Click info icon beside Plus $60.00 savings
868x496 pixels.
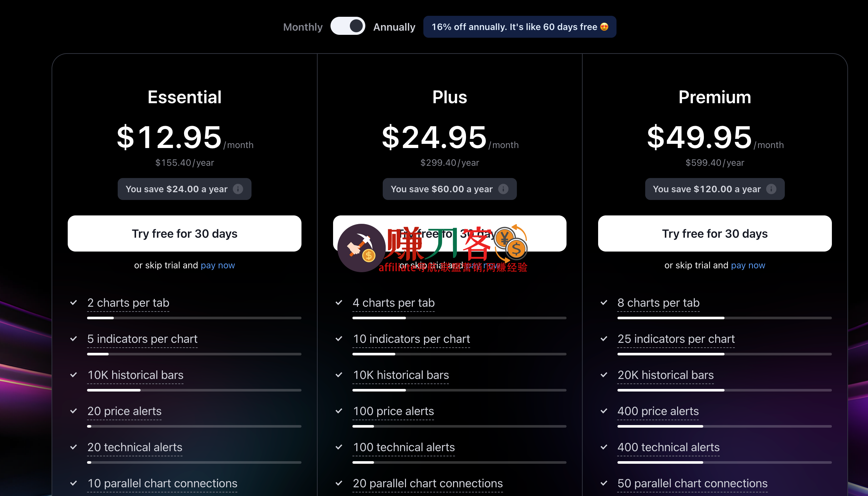tap(503, 189)
